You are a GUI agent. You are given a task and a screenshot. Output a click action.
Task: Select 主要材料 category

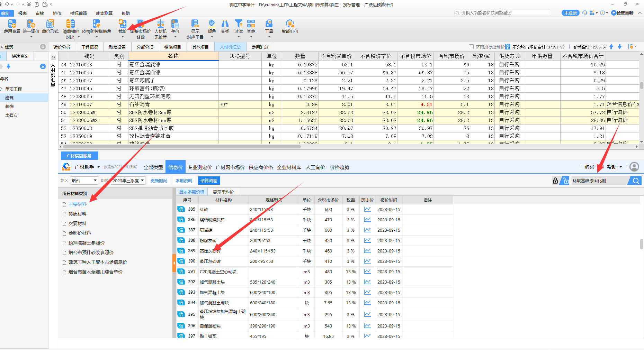(x=78, y=204)
